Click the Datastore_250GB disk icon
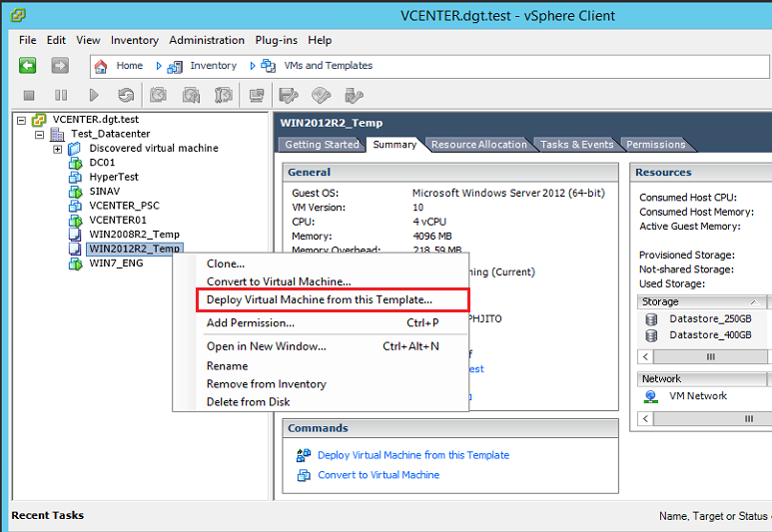 click(x=651, y=319)
